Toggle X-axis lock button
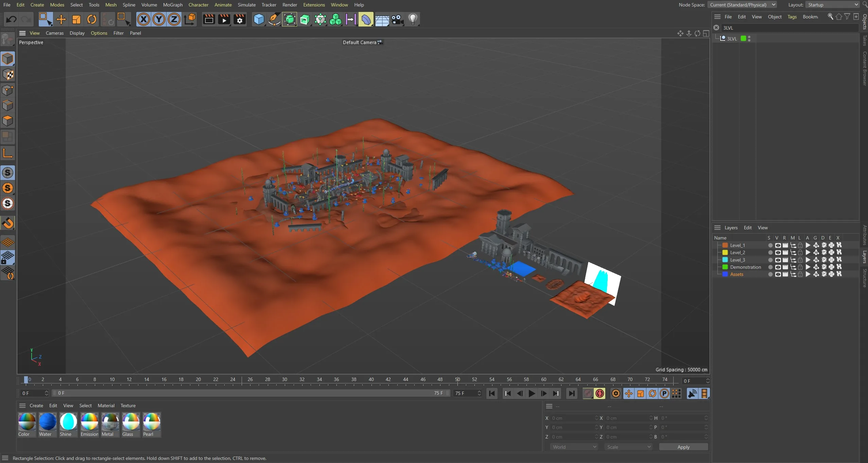 point(143,19)
